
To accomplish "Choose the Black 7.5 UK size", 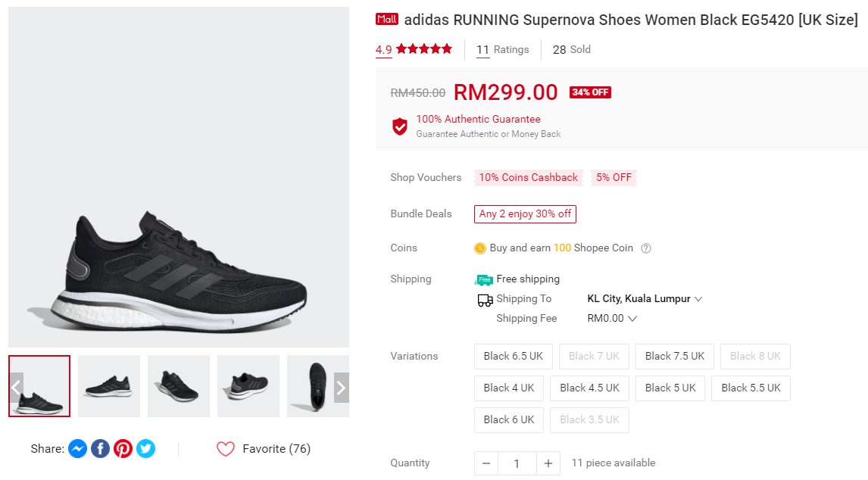I will click(x=674, y=356).
